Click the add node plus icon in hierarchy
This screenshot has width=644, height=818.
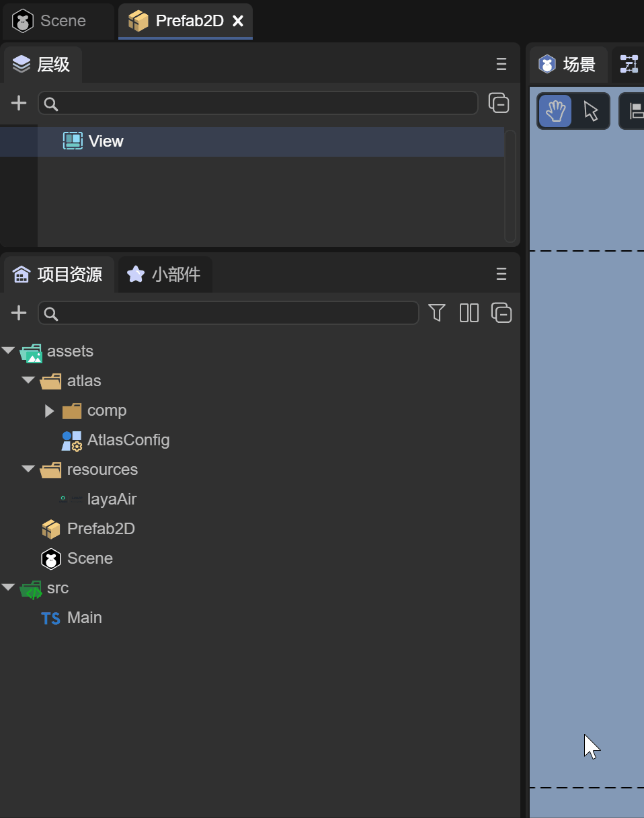click(x=19, y=103)
